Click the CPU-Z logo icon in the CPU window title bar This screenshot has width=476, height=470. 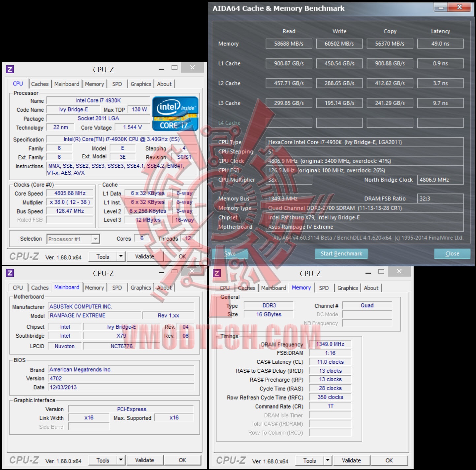coord(10,69)
